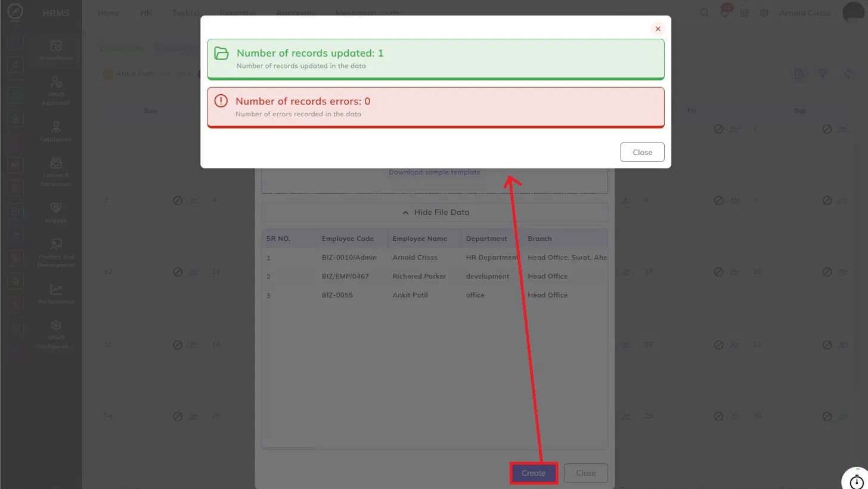Click the Close button in the records summary dialog
Viewport: 868px width, 489px height.
(642, 152)
